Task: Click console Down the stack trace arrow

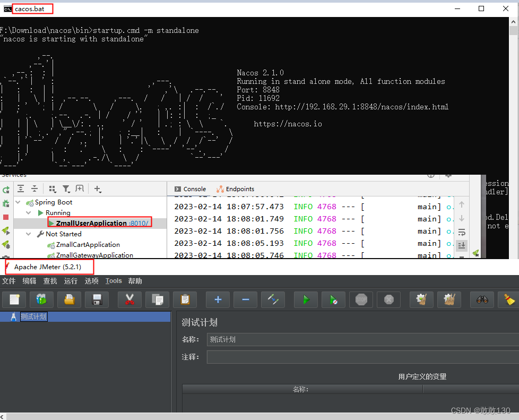Action: (x=462, y=218)
